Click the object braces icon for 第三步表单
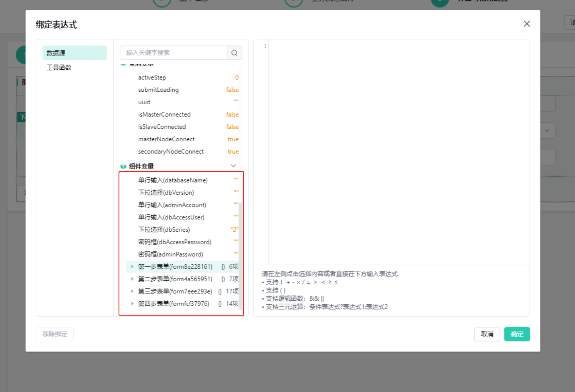 click(x=220, y=292)
